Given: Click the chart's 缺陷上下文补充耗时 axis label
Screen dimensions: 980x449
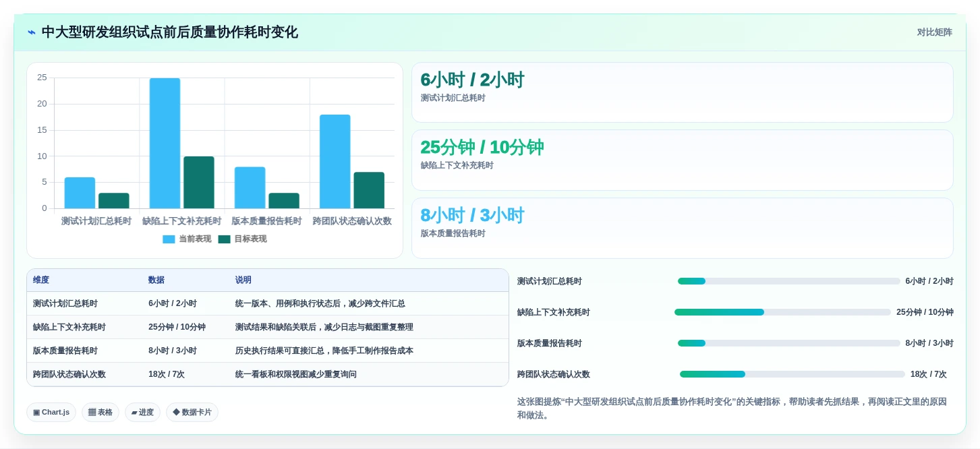Looking at the screenshot, I should pos(181,221).
